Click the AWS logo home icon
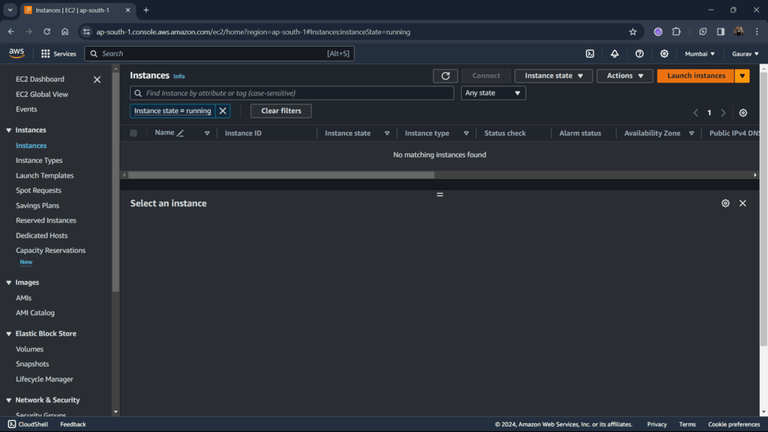The height and width of the screenshot is (432, 768). [x=17, y=53]
